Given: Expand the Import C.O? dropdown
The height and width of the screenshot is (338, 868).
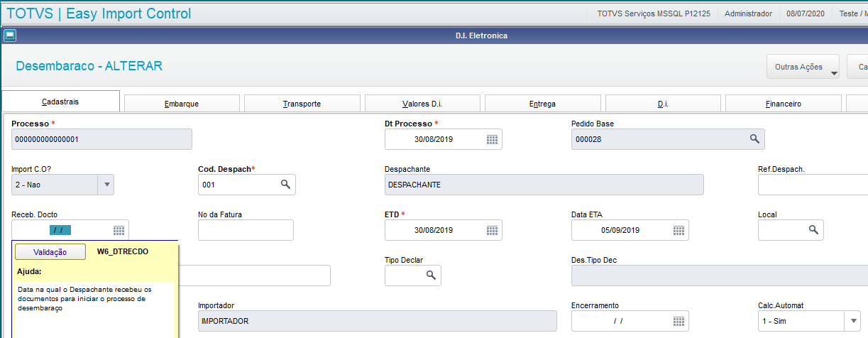Looking at the screenshot, I should click(x=107, y=185).
